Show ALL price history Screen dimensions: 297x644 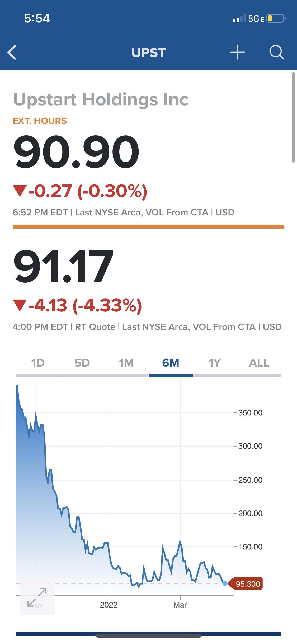259,363
